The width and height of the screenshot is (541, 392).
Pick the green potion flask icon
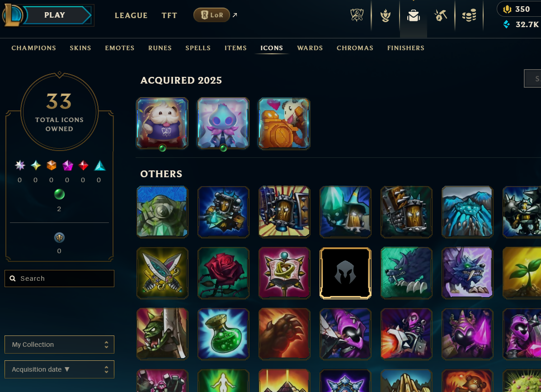point(223,334)
